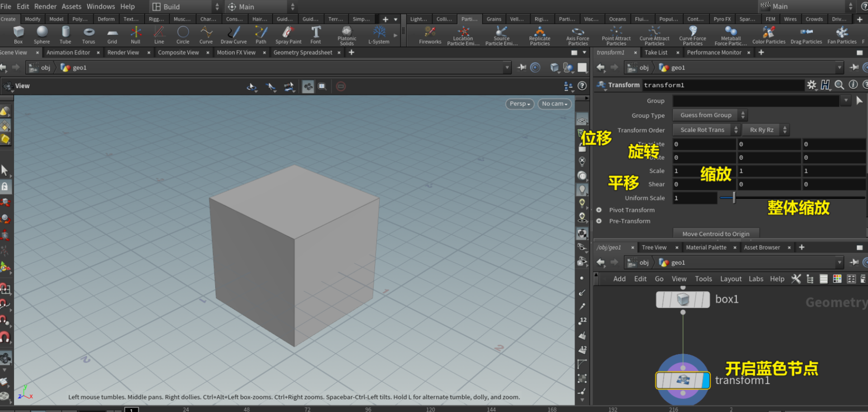This screenshot has height=412, width=868.
Task: Open Transform Order dropdown Scale Rot Trans
Action: (706, 130)
